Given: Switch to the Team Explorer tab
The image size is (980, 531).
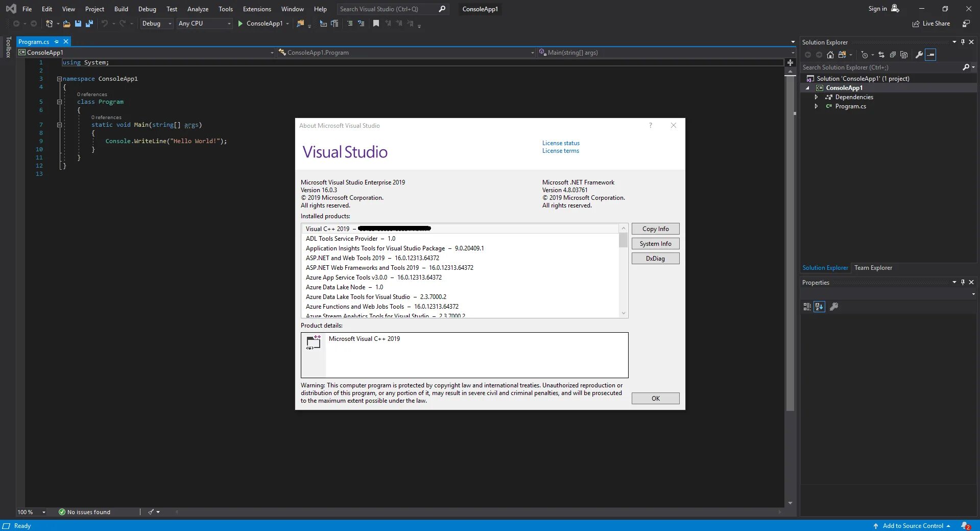Looking at the screenshot, I should (873, 268).
